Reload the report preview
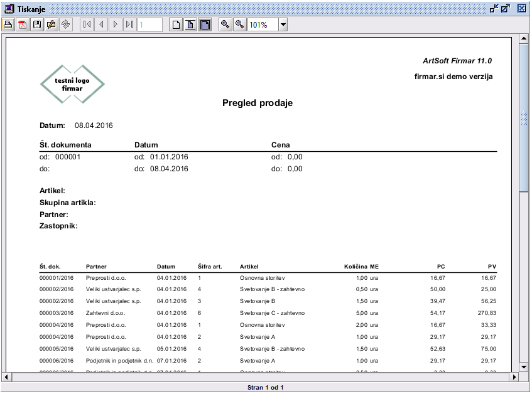532x394 pixels. [x=66, y=24]
